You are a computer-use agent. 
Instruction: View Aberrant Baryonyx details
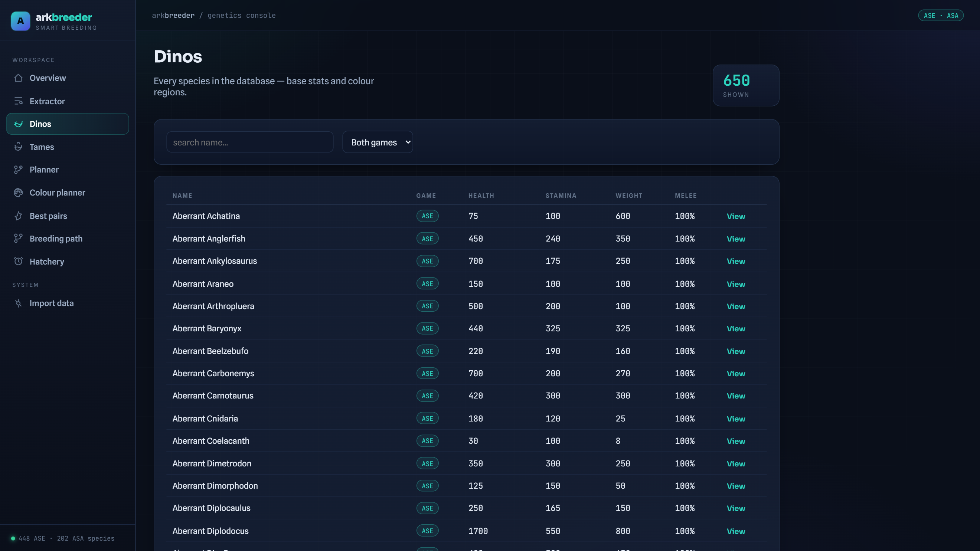pos(735,328)
